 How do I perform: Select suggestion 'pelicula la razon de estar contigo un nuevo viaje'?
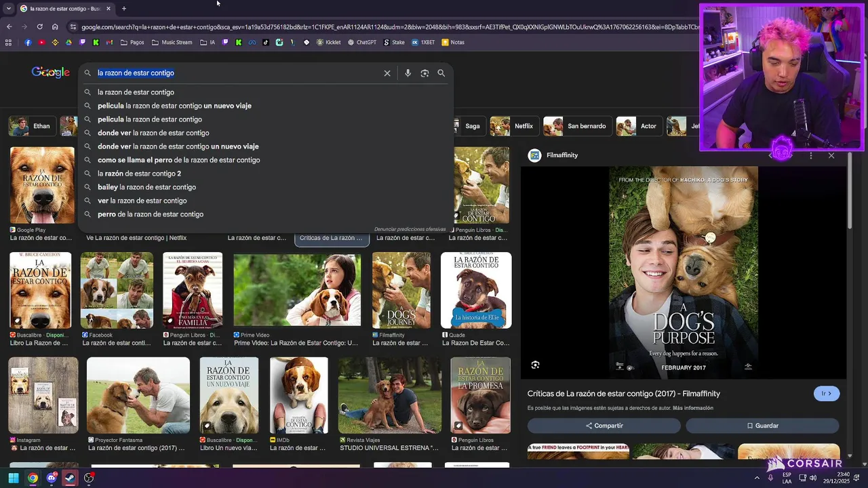[174, 106]
